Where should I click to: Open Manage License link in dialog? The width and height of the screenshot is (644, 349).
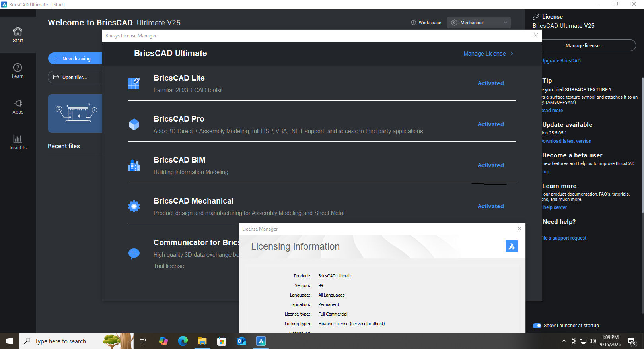(488, 54)
